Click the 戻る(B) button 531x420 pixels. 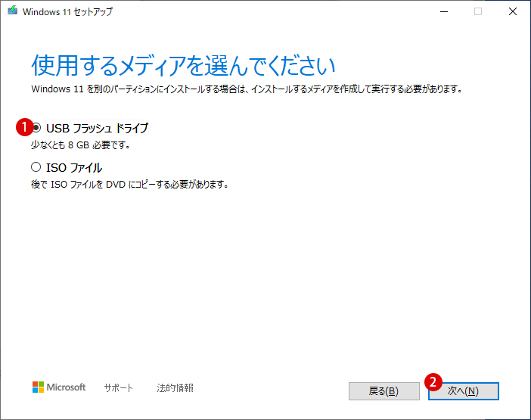pyautogui.click(x=384, y=391)
